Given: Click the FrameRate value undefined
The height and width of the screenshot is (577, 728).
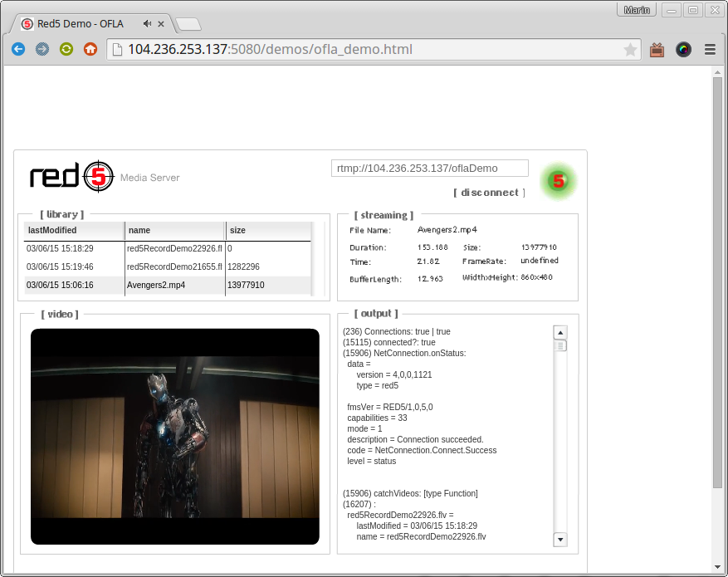Looking at the screenshot, I should click(539, 261).
